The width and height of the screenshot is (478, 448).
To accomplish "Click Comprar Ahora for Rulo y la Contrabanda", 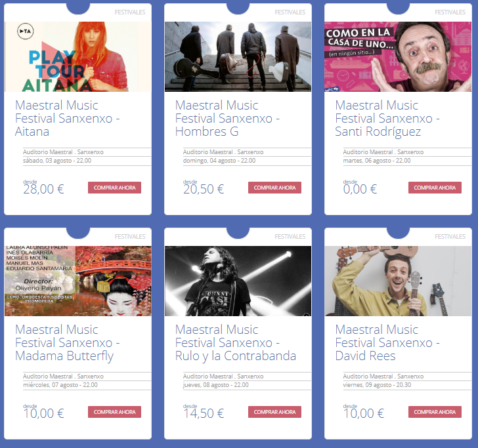I will 274,412.
